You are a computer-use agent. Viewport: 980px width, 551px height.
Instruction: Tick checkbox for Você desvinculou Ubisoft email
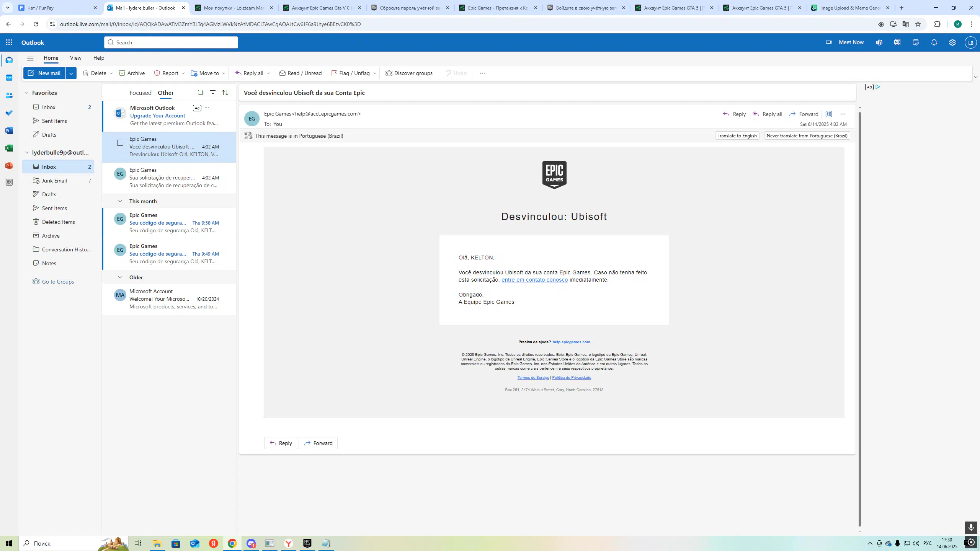click(120, 143)
